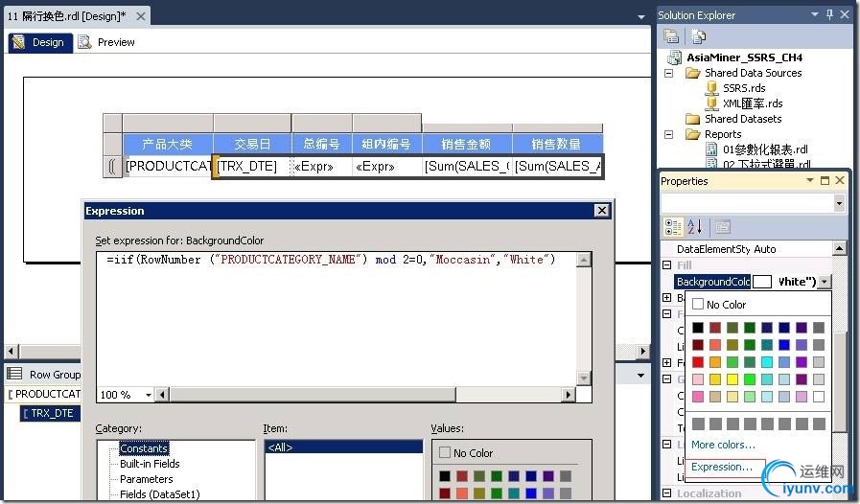The image size is (860, 504).
Task: Close the 隔行换色.rdl document tab
Action: [x=141, y=16]
